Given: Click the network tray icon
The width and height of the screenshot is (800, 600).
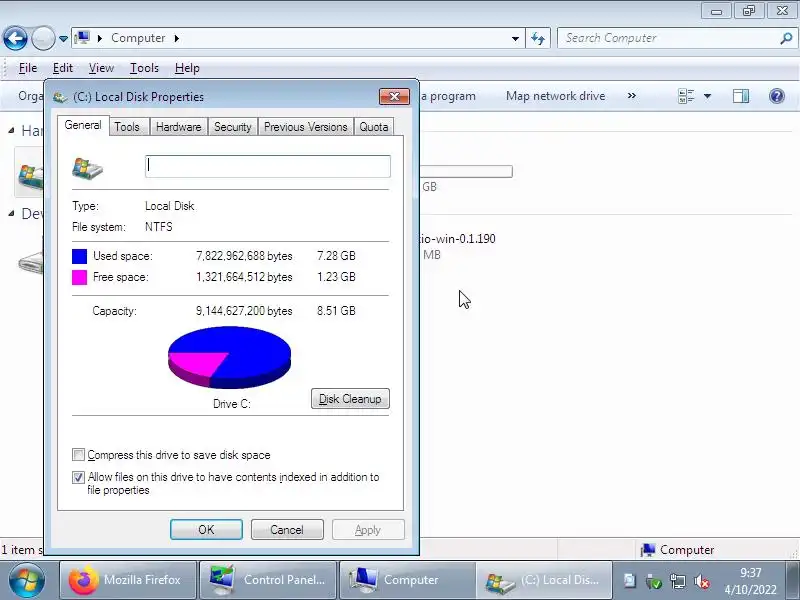Looking at the screenshot, I should pyautogui.click(x=678, y=581).
